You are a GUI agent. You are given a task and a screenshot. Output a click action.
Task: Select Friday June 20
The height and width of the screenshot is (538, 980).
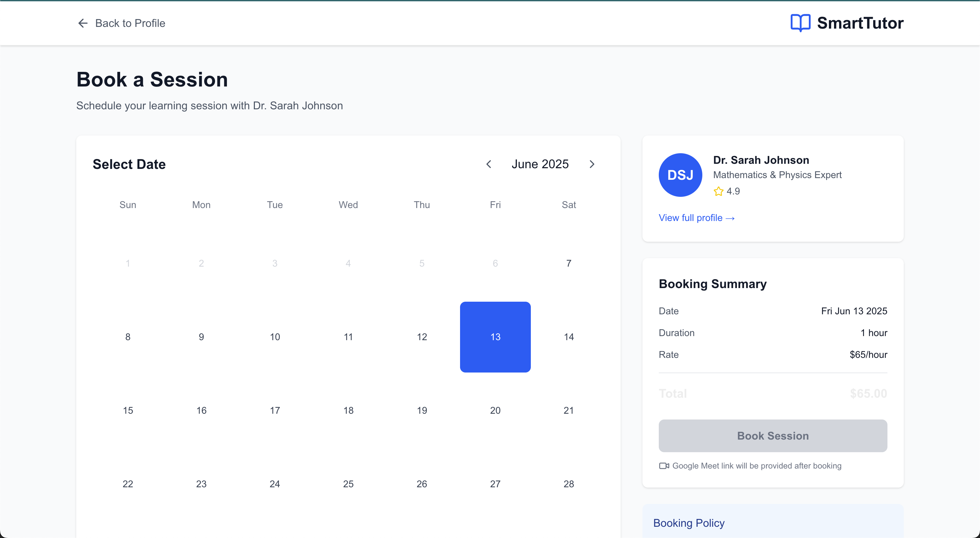(x=495, y=410)
